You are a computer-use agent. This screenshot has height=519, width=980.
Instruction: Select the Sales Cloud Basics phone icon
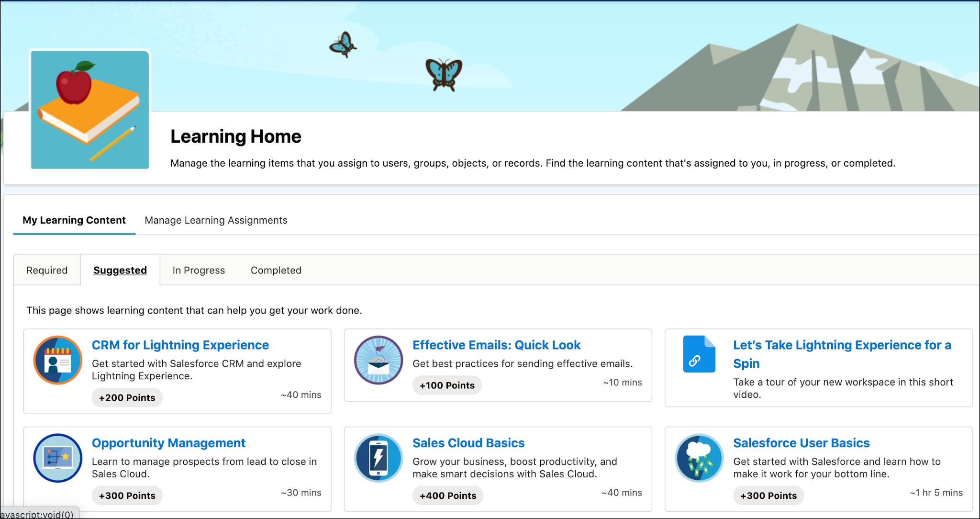[x=378, y=458]
